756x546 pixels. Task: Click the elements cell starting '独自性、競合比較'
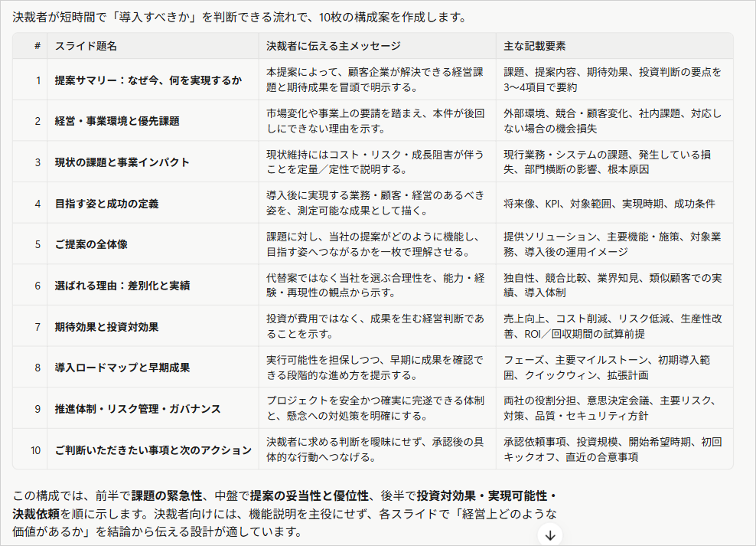point(613,285)
